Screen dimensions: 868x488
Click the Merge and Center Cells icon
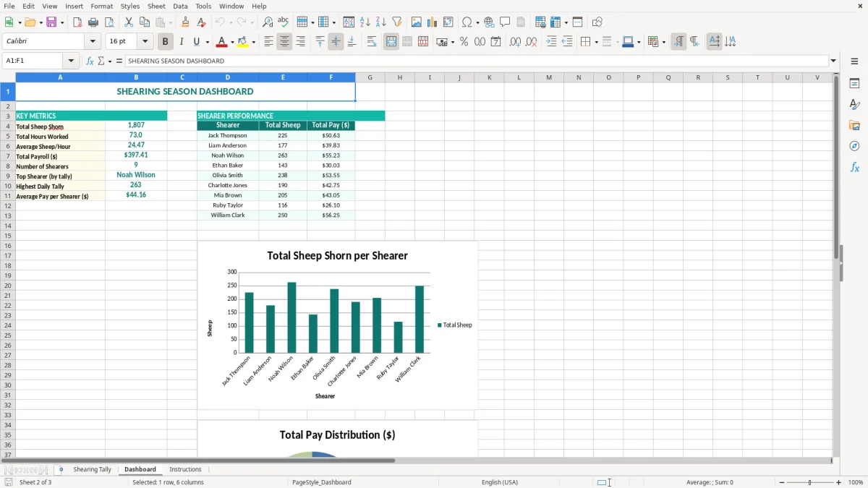[x=391, y=42]
